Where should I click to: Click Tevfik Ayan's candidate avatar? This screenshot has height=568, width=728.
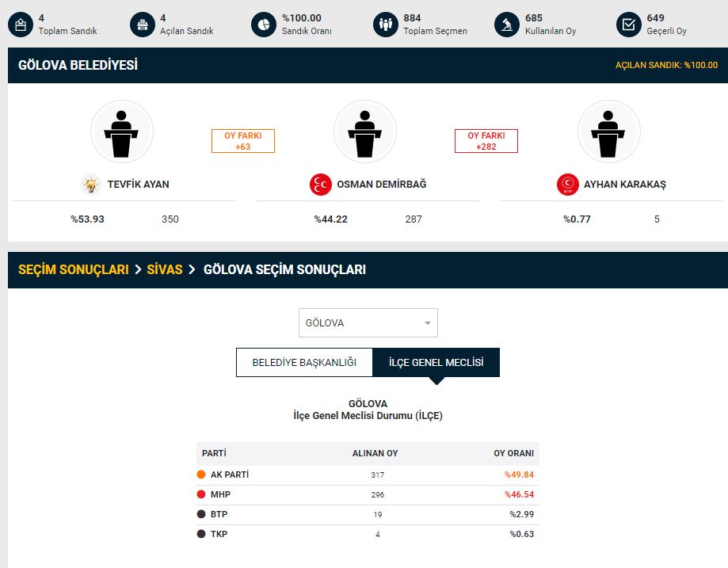121,132
